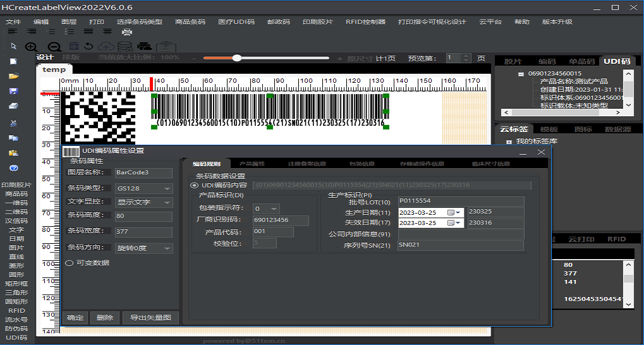Click the printer icon in top toolbar
This screenshot has height=345, width=644.
coord(126,31)
